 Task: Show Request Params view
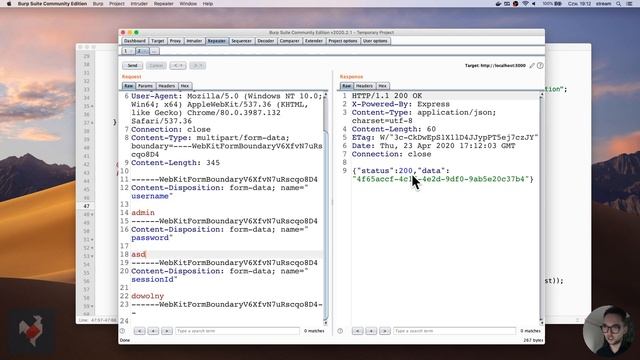coord(145,86)
